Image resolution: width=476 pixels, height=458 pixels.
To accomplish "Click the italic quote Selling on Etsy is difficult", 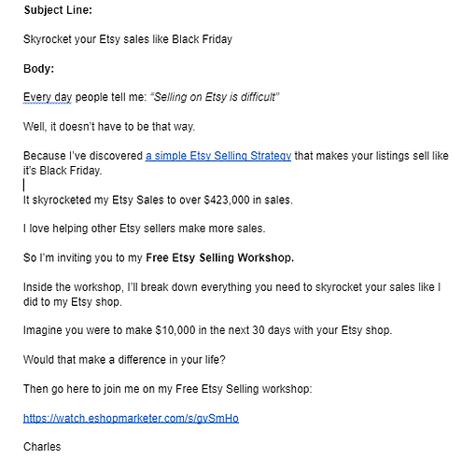I will coord(215,97).
